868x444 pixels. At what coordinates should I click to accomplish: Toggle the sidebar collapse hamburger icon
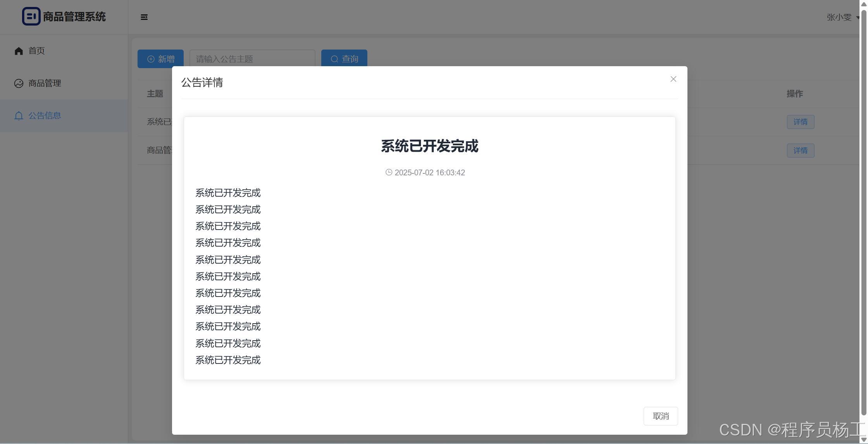pos(144,17)
